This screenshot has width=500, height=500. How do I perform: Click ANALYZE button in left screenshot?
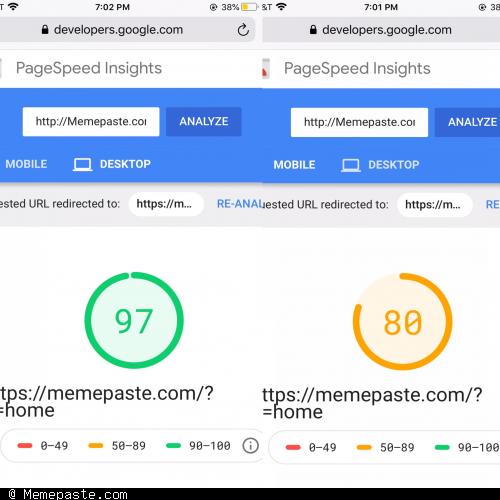(204, 122)
